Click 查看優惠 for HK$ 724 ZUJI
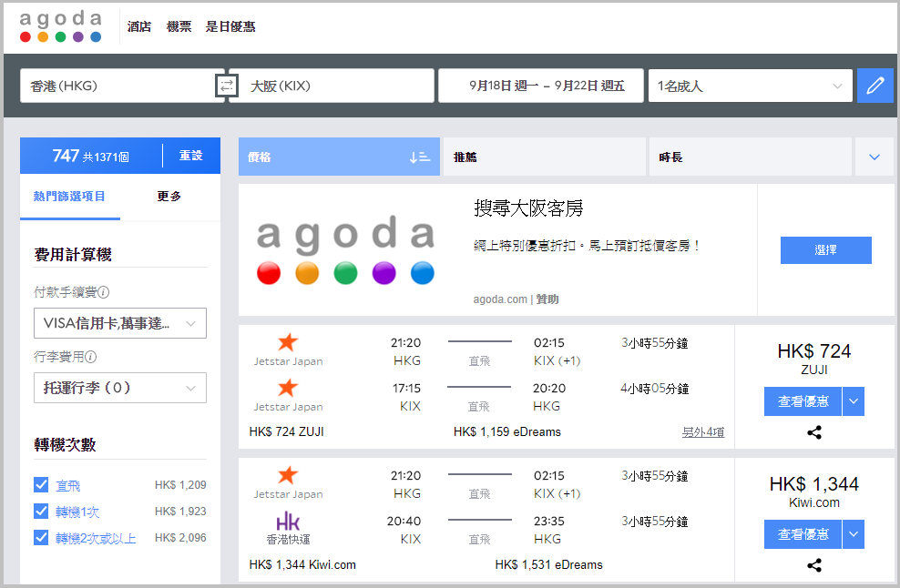 [803, 401]
